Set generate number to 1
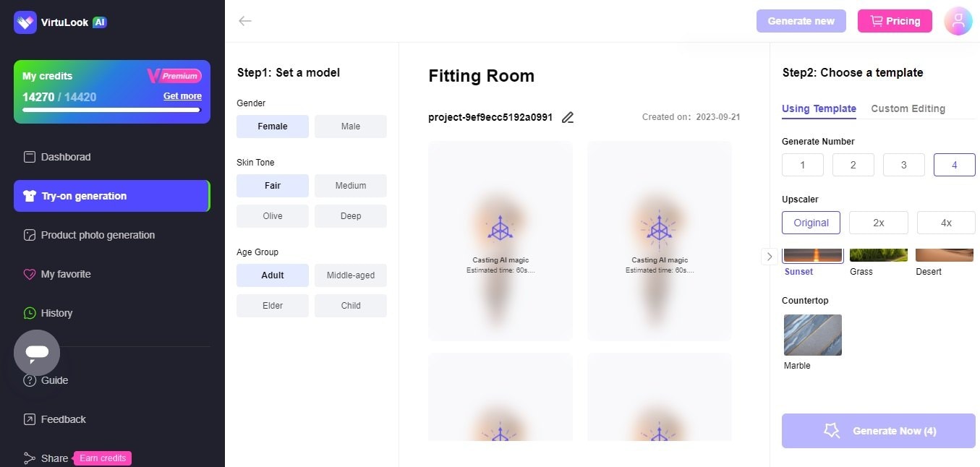 [x=803, y=165]
